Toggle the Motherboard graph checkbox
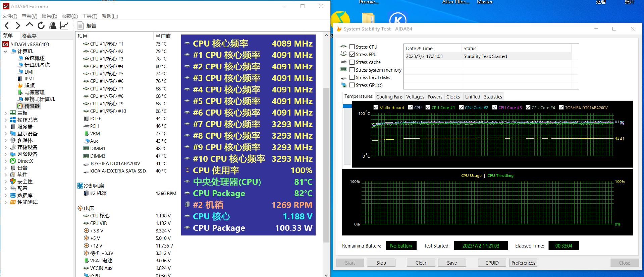Screen dimensions: 644x277 [376, 108]
